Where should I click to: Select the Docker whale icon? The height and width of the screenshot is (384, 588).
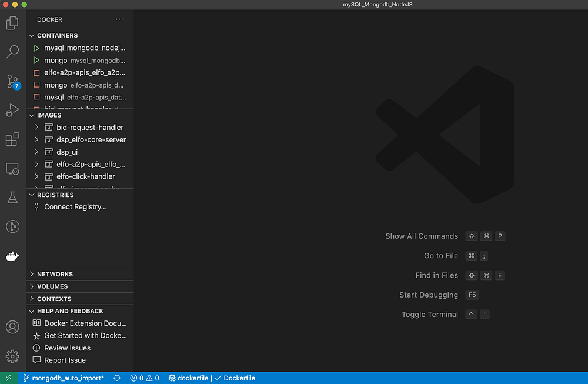click(x=12, y=256)
